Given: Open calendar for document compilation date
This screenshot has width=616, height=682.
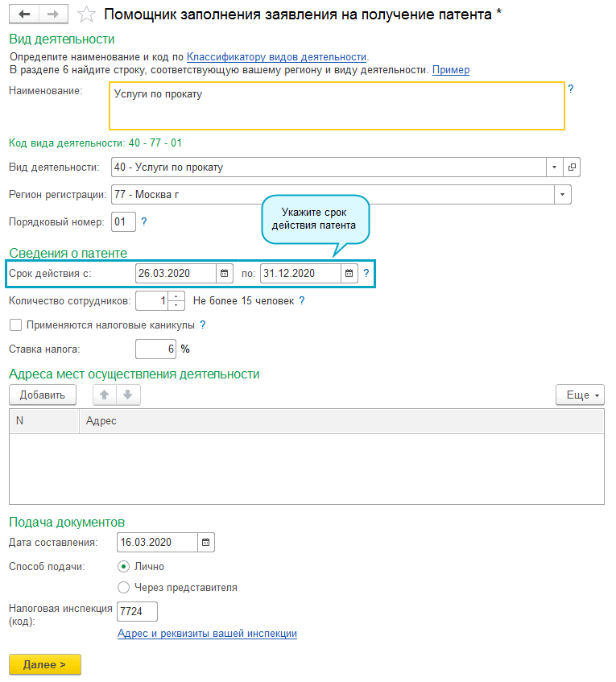Looking at the screenshot, I should pyautogui.click(x=205, y=543).
